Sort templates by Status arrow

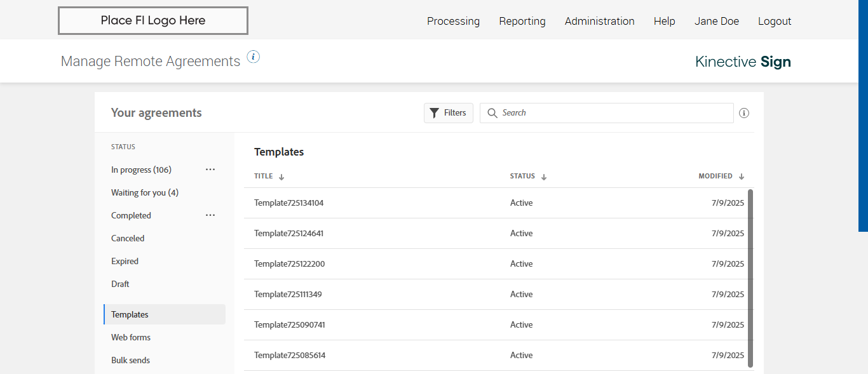(x=544, y=177)
